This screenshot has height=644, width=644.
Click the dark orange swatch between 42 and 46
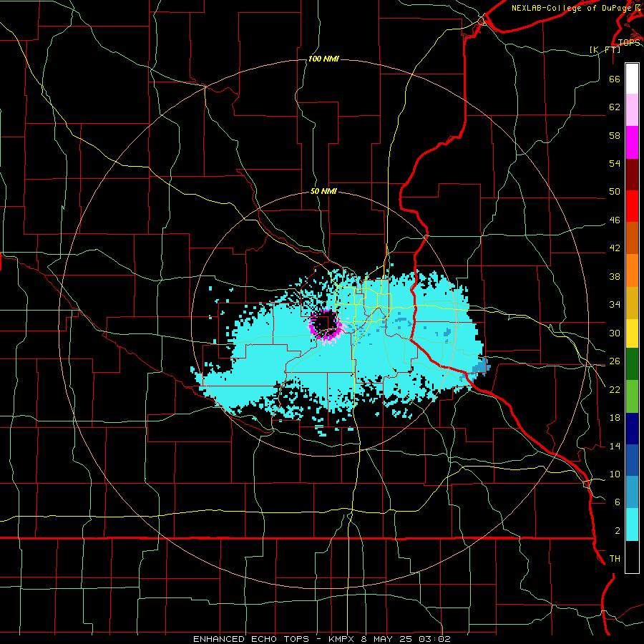coord(632,238)
